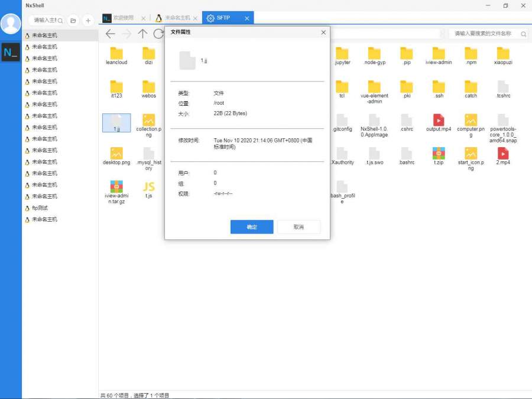Click the file name search field
This screenshot has width=532, height=399.
pos(482,34)
